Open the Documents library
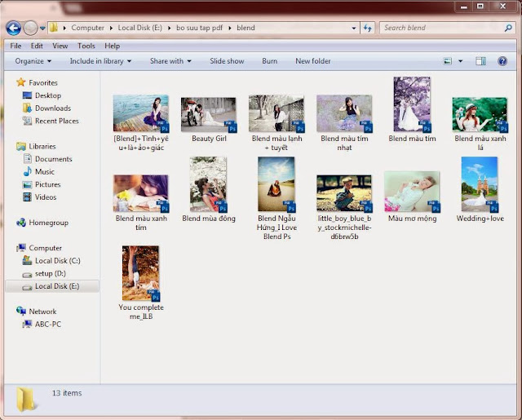This screenshot has width=522, height=420. click(53, 159)
